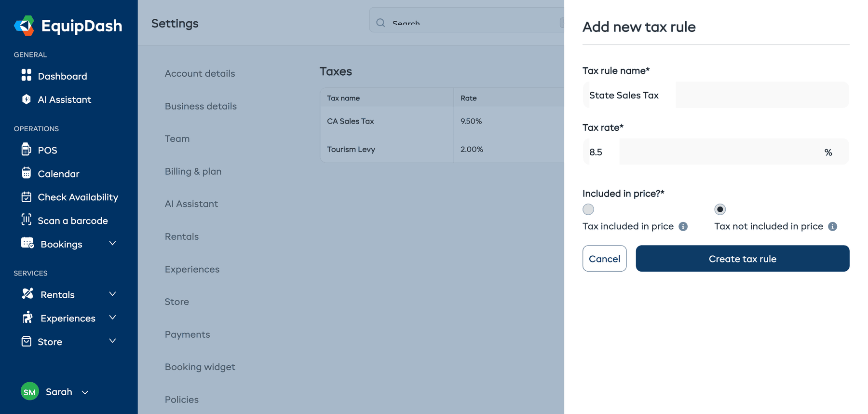Click the 9.50% rate cell
The height and width of the screenshot is (414, 868).
471,121
